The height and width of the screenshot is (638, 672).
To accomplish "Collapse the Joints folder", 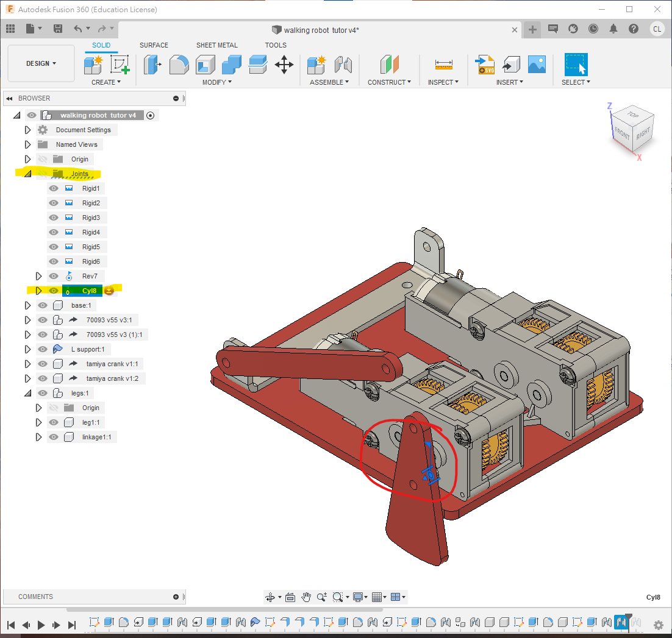I will point(27,174).
